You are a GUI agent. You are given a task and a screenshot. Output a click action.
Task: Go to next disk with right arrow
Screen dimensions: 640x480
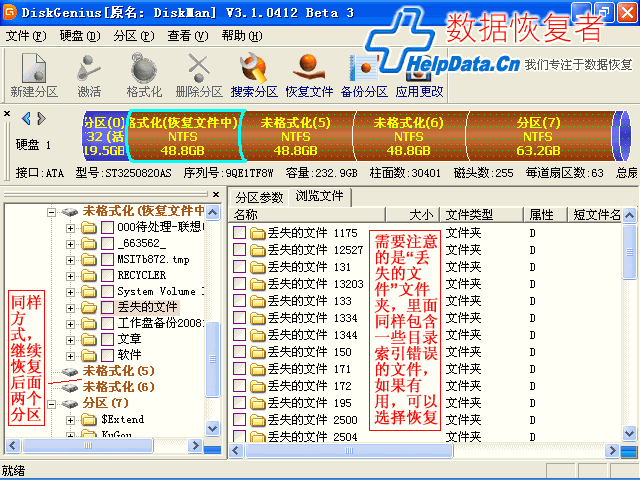coord(41,119)
